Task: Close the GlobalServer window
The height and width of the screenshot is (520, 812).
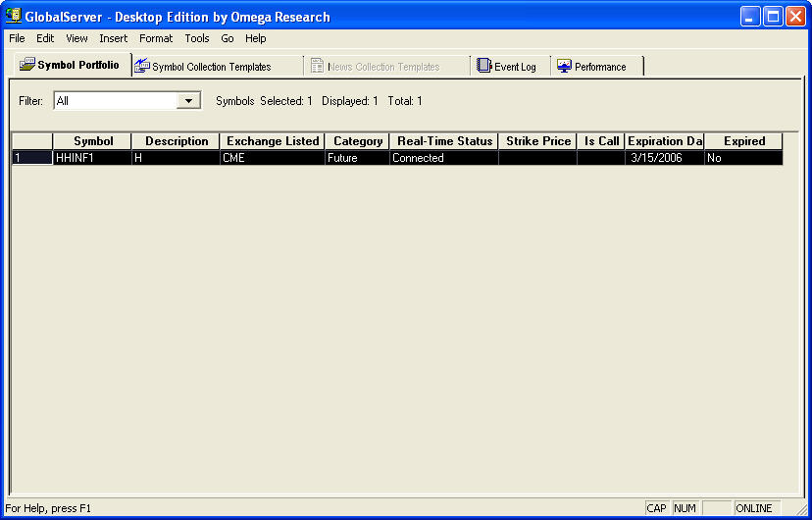Action: pos(795,17)
